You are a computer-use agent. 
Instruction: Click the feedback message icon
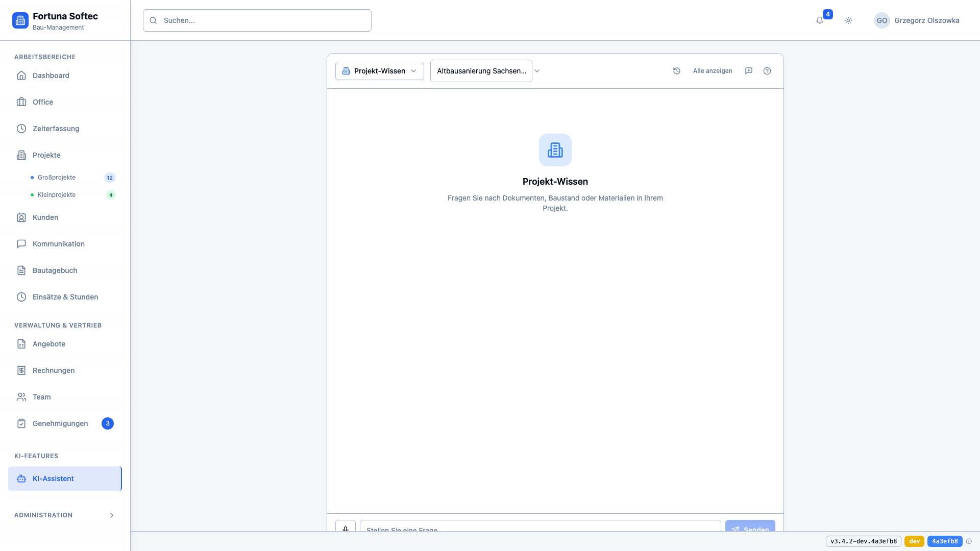coord(749,71)
